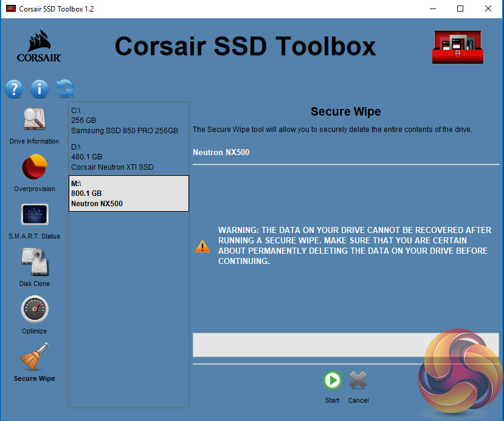The image size is (504, 421).
Task: Open the S.M.A.R.T. Status monitor icon
Action: pyautogui.click(x=34, y=215)
